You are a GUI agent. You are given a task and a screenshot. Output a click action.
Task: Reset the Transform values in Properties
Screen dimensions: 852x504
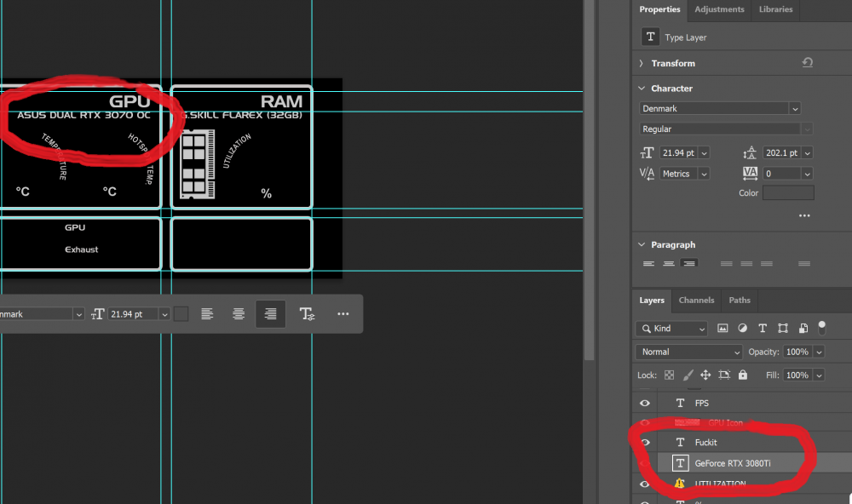808,62
